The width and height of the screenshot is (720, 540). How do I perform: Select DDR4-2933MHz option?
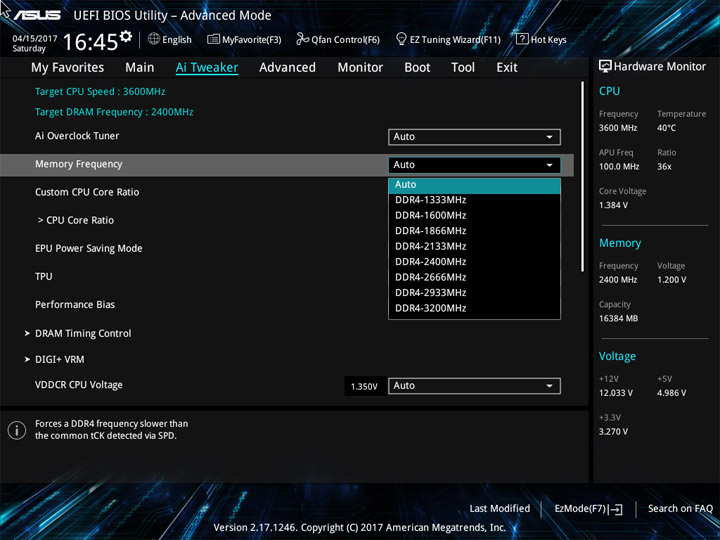pyautogui.click(x=474, y=293)
